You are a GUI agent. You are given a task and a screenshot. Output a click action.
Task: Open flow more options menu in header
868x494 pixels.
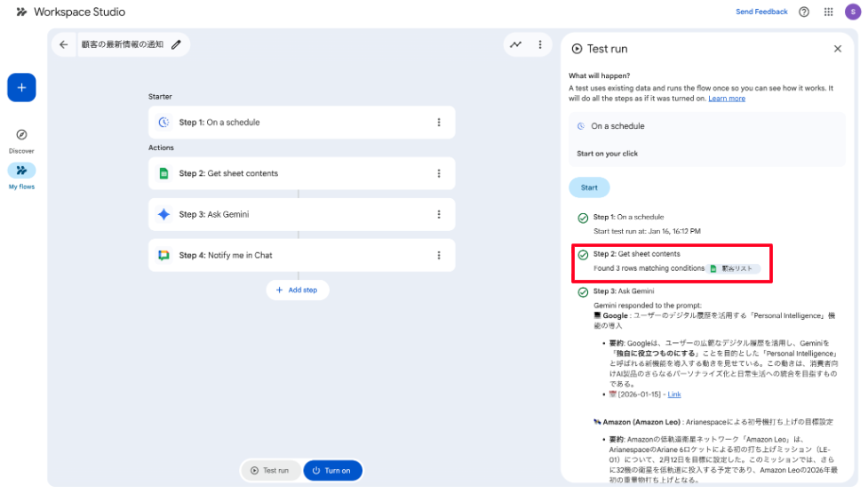539,44
